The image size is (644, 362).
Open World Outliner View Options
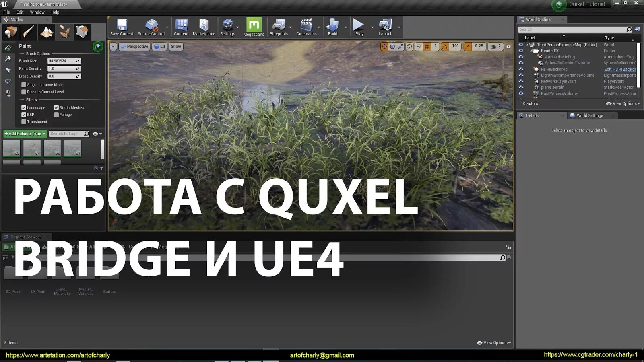point(623,103)
